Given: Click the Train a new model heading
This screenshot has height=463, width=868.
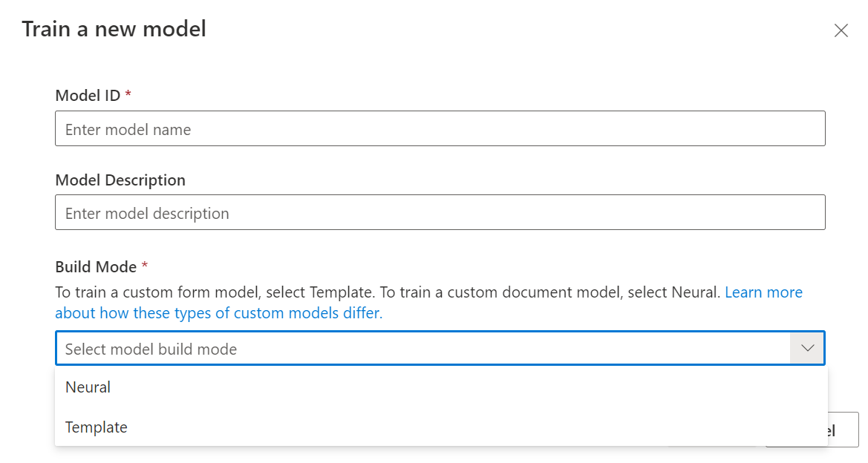Looking at the screenshot, I should (114, 30).
